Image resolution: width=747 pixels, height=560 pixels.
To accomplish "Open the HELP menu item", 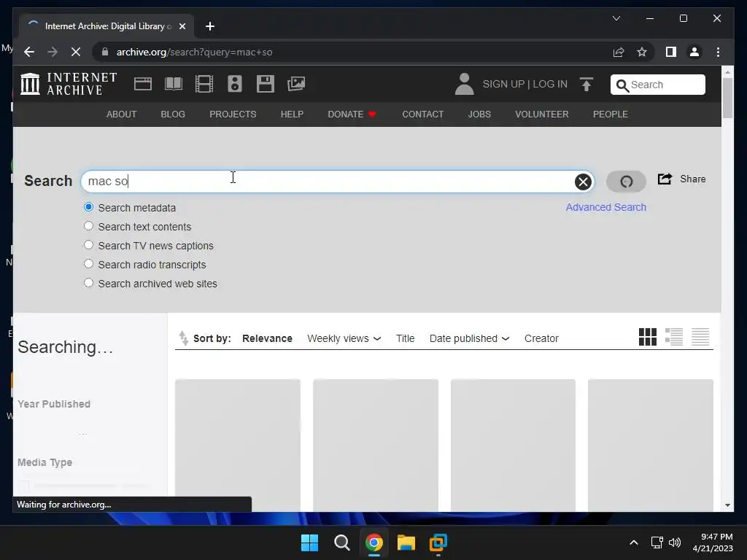I will (x=292, y=114).
